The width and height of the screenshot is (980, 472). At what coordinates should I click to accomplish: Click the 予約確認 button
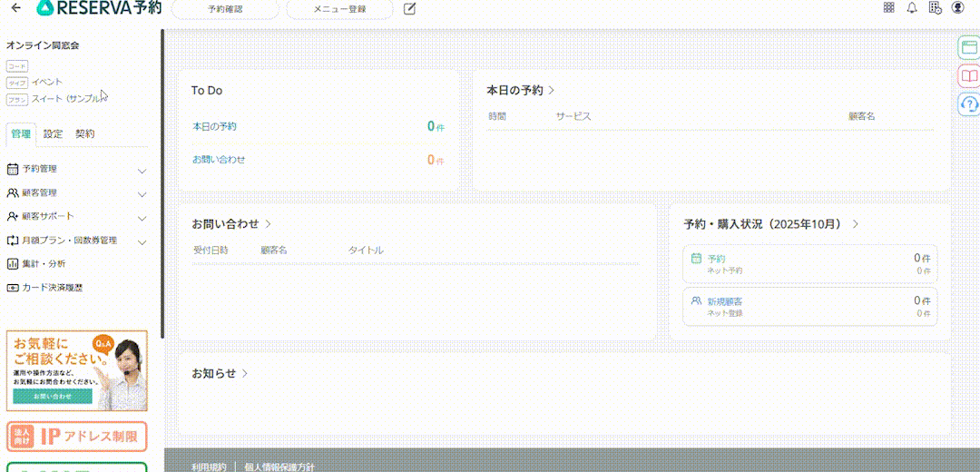(x=225, y=9)
